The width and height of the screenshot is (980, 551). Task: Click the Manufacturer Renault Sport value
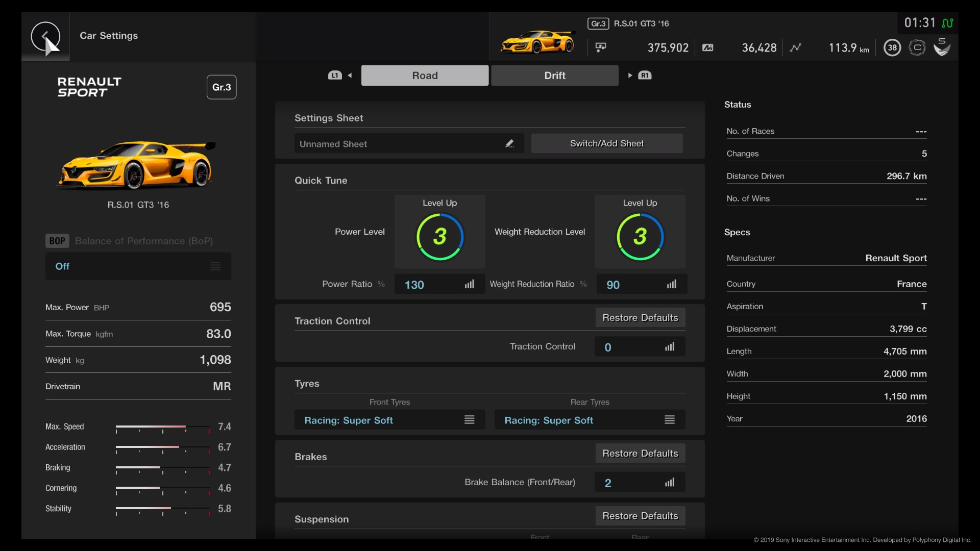pyautogui.click(x=896, y=258)
